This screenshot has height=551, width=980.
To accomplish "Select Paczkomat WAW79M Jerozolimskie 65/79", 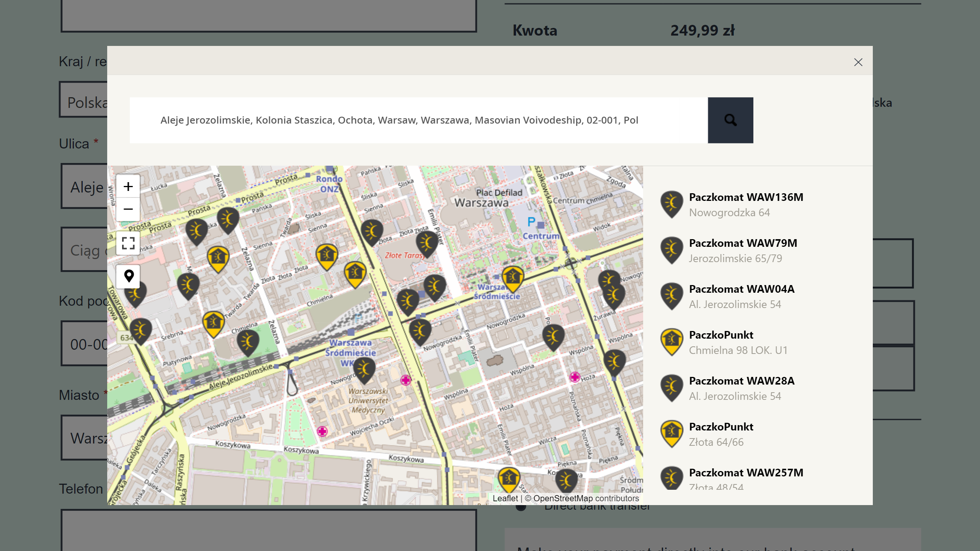I will 758,251.
